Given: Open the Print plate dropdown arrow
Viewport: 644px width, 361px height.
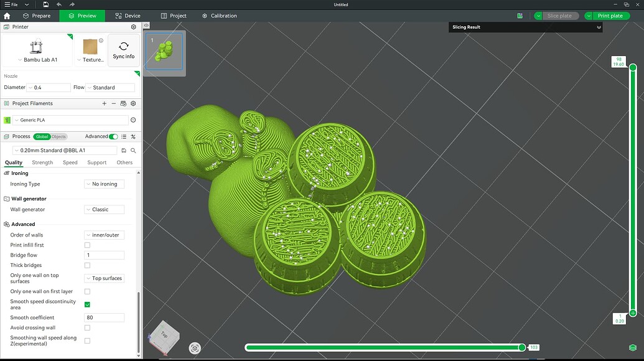Looking at the screenshot, I should pyautogui.click(x=589, y=16).
